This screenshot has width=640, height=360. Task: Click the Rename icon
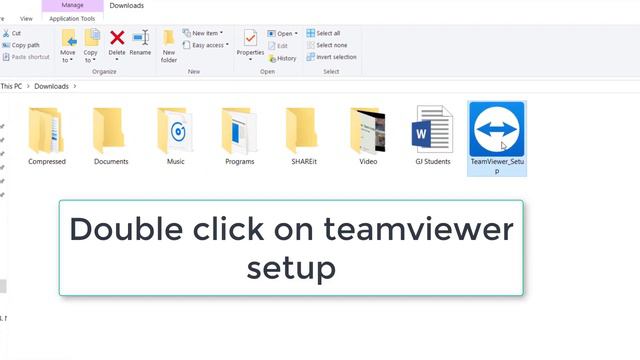(140, 38)
